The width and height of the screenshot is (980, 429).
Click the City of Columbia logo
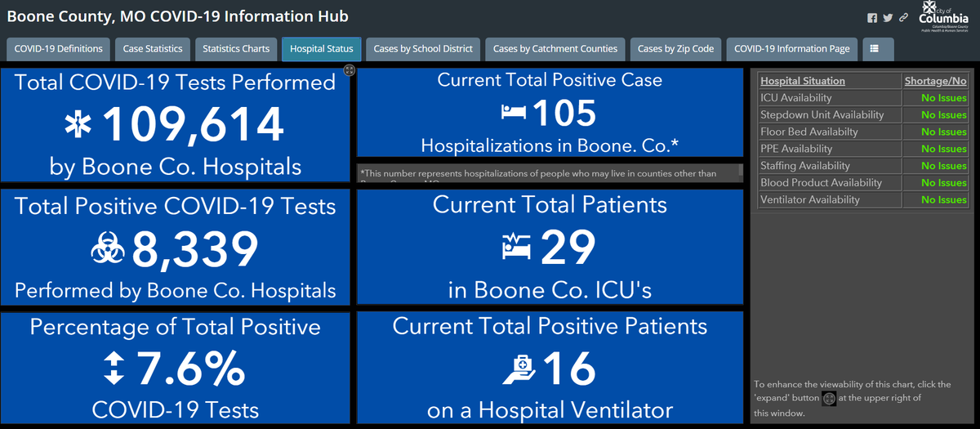pos(943,16)
